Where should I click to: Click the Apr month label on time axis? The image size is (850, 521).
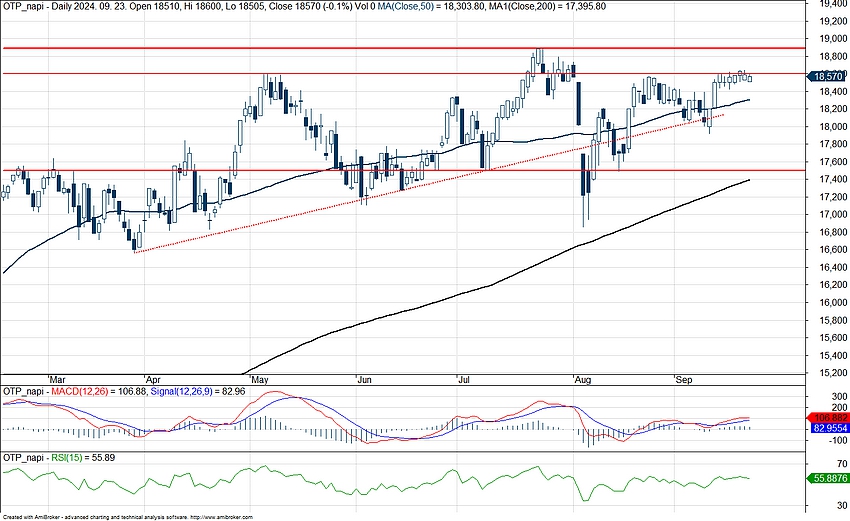[154, 380]
